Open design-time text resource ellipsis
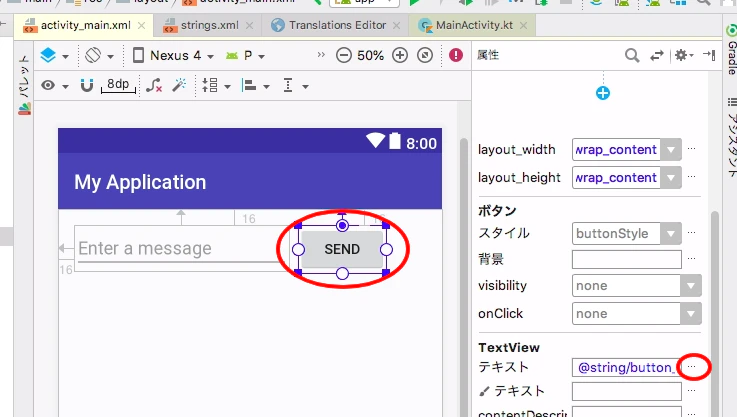Screen dimensions: 737x417 pyautogui.click(x=691, y=390)
